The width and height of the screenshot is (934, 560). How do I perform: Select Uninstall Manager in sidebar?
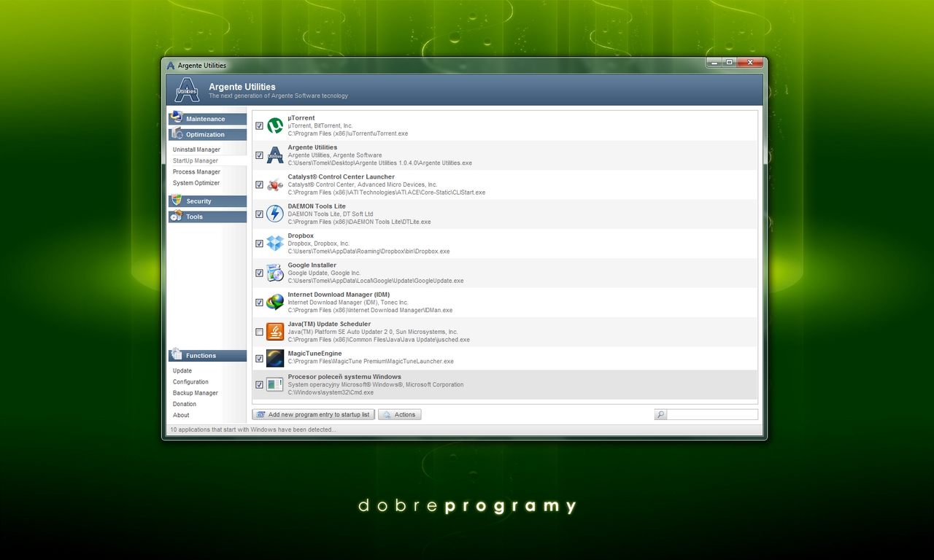pyautogui.click(x=196, y=149)
